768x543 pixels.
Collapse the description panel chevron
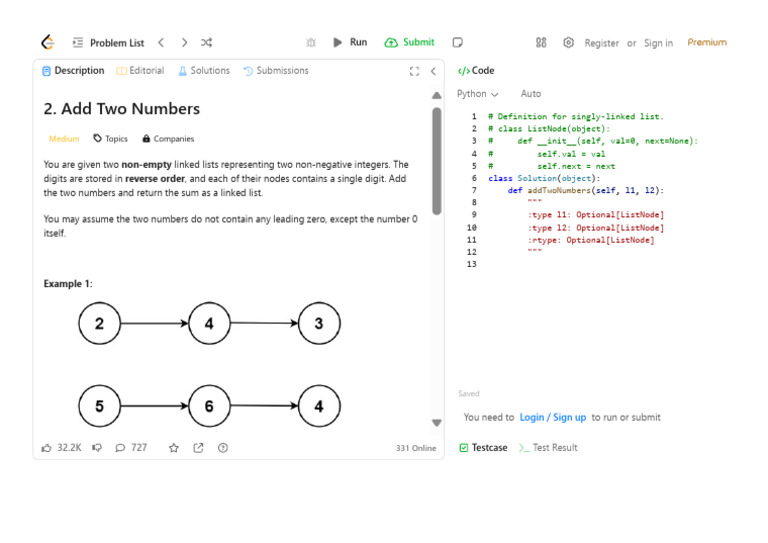tap(433, 71)
